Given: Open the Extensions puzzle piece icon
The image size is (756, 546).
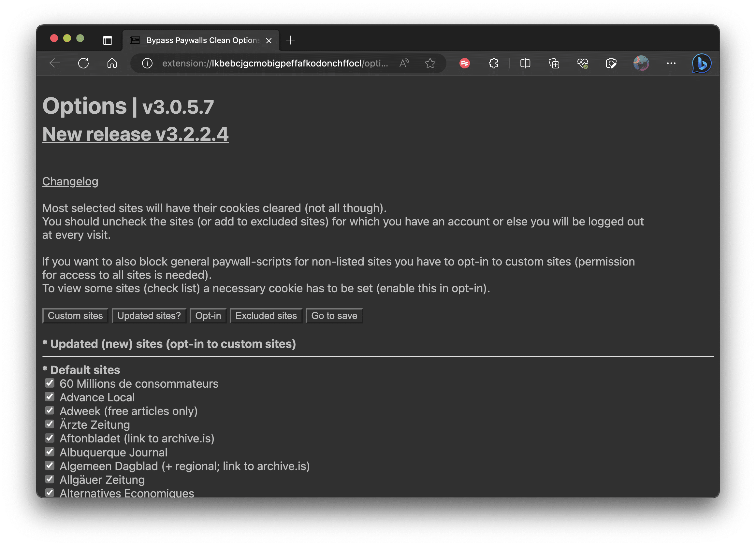Looking at the screenshot, I should (493, 63).
